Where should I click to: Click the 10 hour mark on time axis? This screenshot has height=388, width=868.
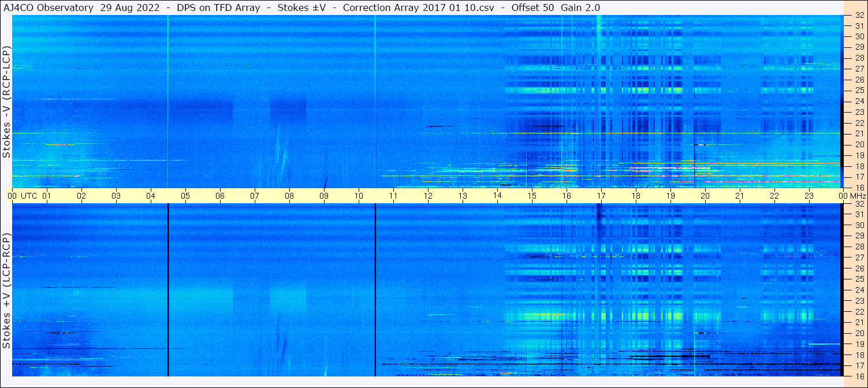[359, 196]
